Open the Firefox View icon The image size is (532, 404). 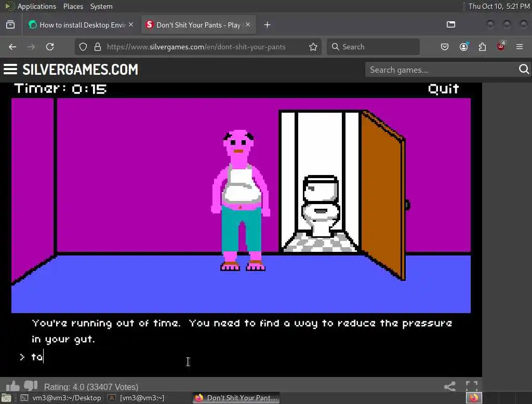click(10, 25)
